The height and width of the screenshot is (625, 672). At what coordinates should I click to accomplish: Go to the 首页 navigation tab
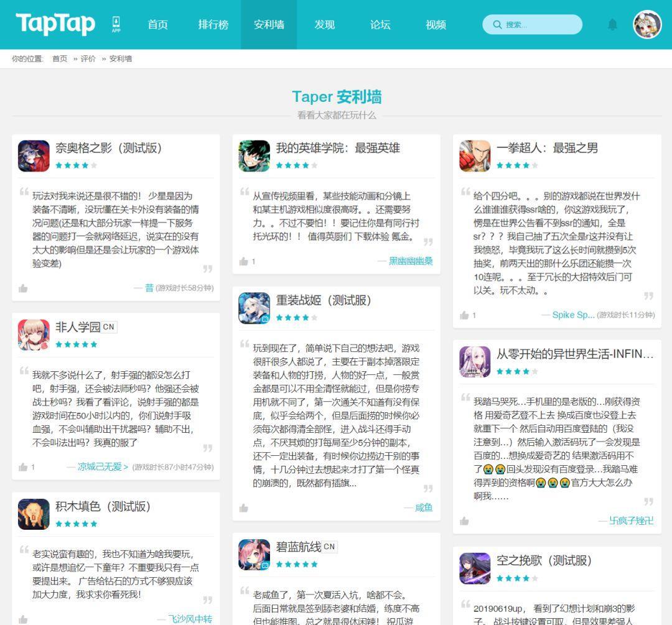(157, 25)
